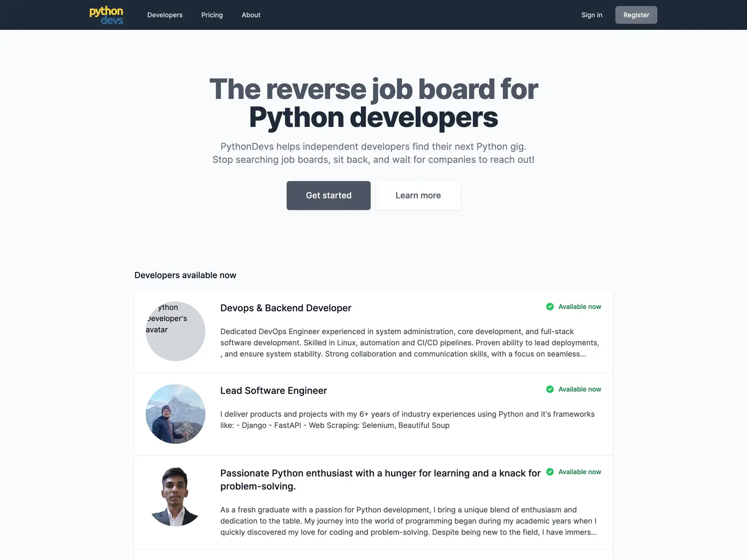Click the Sign in link
The image size is (747, 560).
coord(592,15)
